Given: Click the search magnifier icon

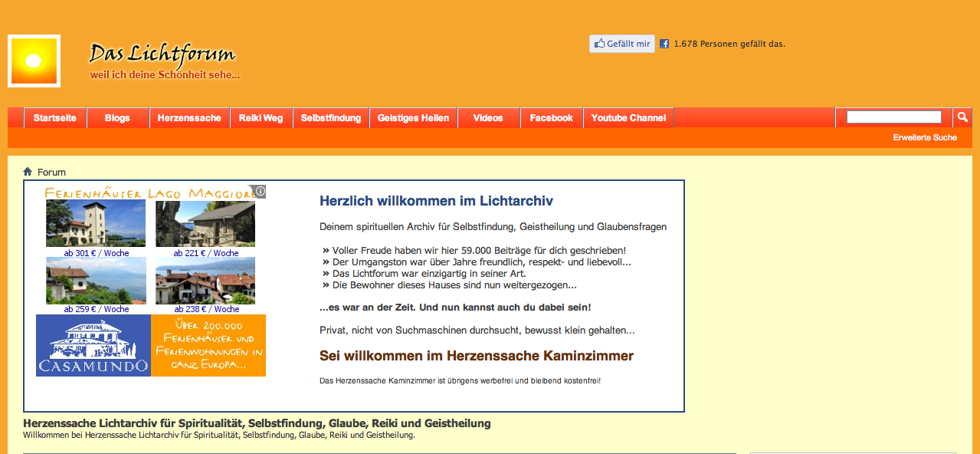Looking at the screenshot, I should click(962, 117).
